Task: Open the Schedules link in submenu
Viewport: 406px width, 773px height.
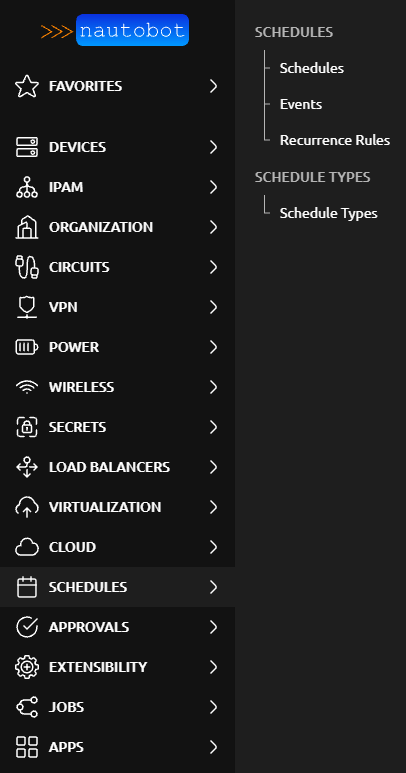Action: coord(311,68)
